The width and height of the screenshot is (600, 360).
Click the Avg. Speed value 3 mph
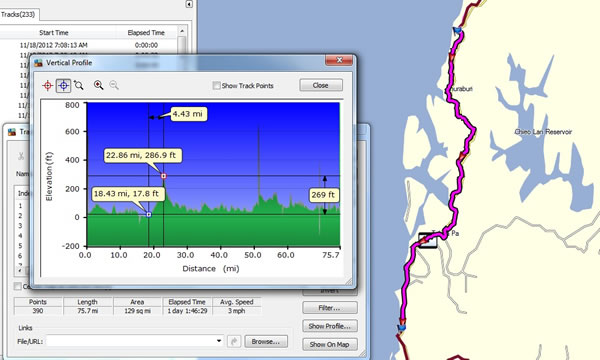pyautogui.click(x=236, y=311)
